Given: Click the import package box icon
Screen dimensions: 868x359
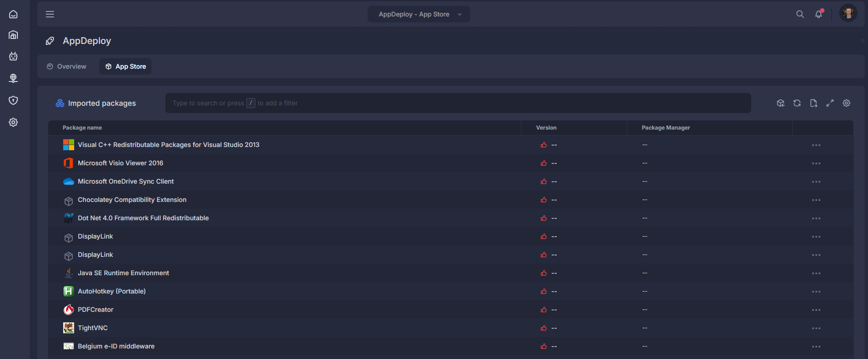Looking at the screenshot, I should pyautogui.click(x=781, y=103).
